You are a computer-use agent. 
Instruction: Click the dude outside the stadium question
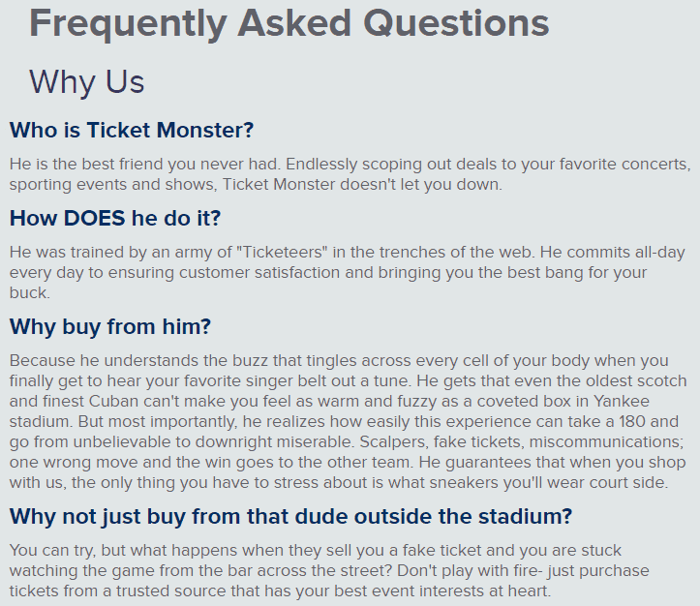coord(290,517)
